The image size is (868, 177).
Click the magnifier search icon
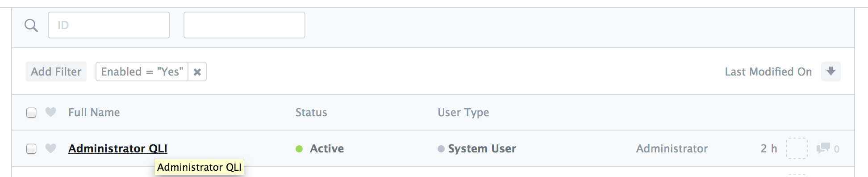(x=31, y=25)
